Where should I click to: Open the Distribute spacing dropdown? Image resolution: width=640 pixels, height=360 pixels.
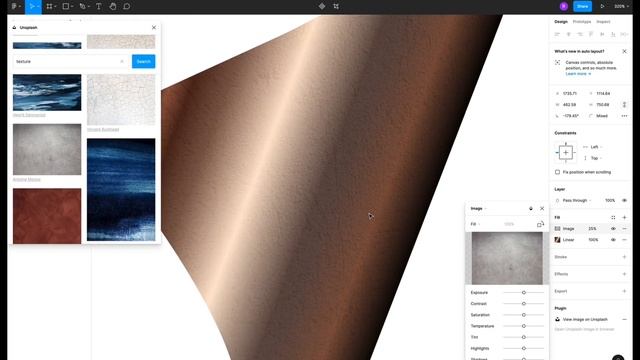tap(624, 35)
